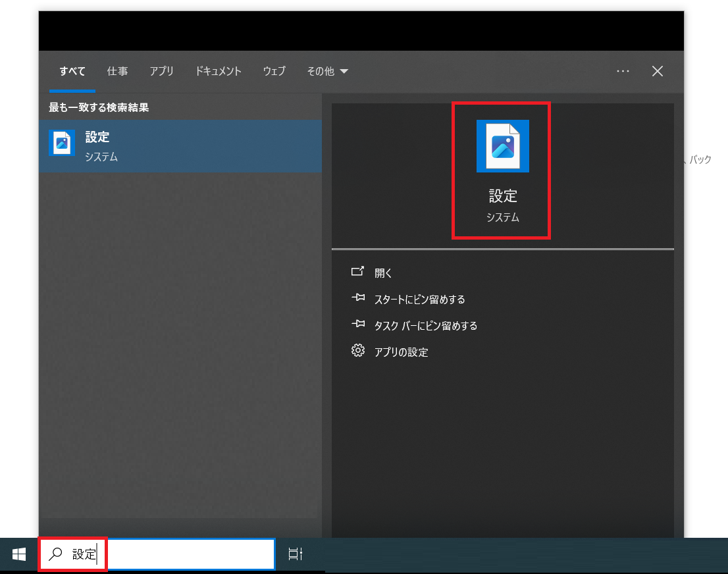Click the 開く open icon
Screen dimensions: 728x574
coord(357,272)
